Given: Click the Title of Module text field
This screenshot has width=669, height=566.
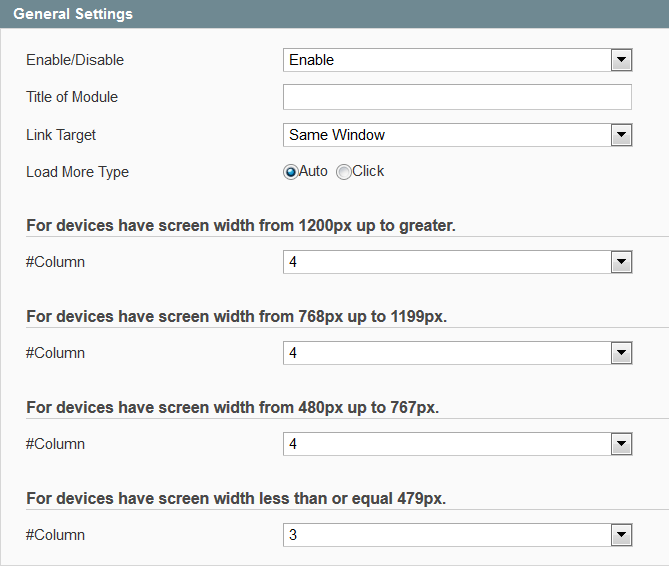Looking at the screenshot, I should pyautogui.click(x=457, y=97).
